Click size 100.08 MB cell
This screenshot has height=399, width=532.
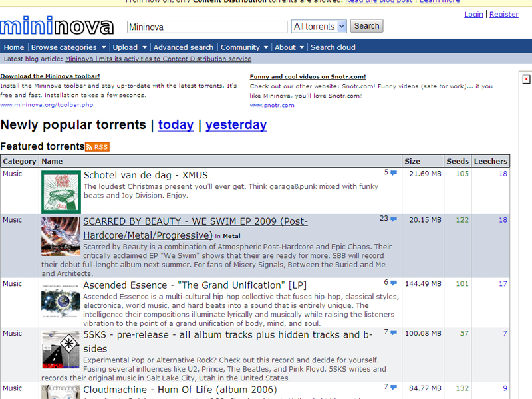point(423,334)
